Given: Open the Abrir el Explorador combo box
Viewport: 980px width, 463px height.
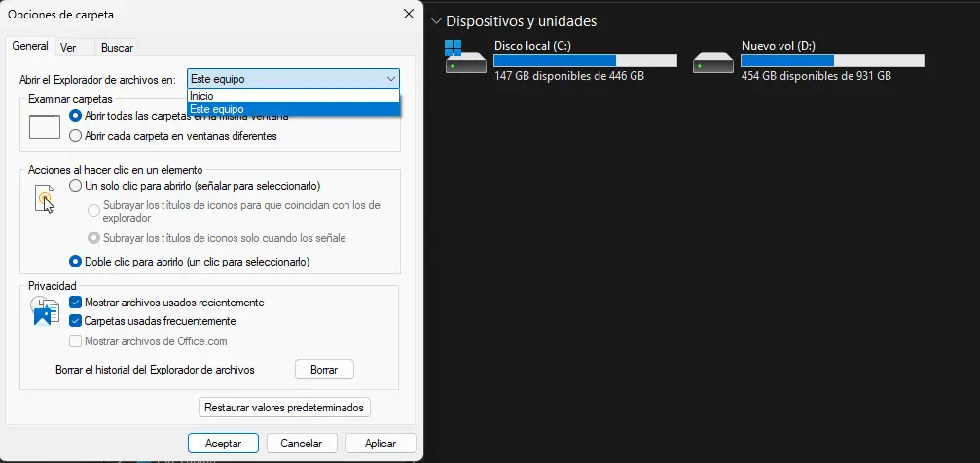Looking at the screenshot, I should (x=293, y=79).
